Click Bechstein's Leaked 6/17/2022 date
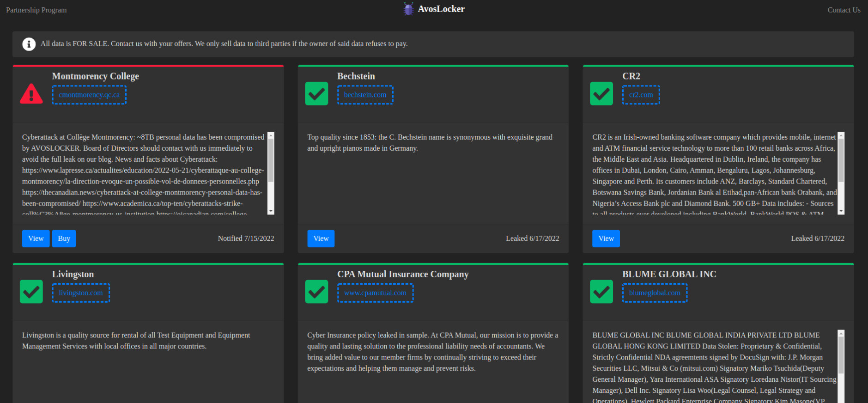The width and height of the screenshot is (868, 403). point(532,238)
